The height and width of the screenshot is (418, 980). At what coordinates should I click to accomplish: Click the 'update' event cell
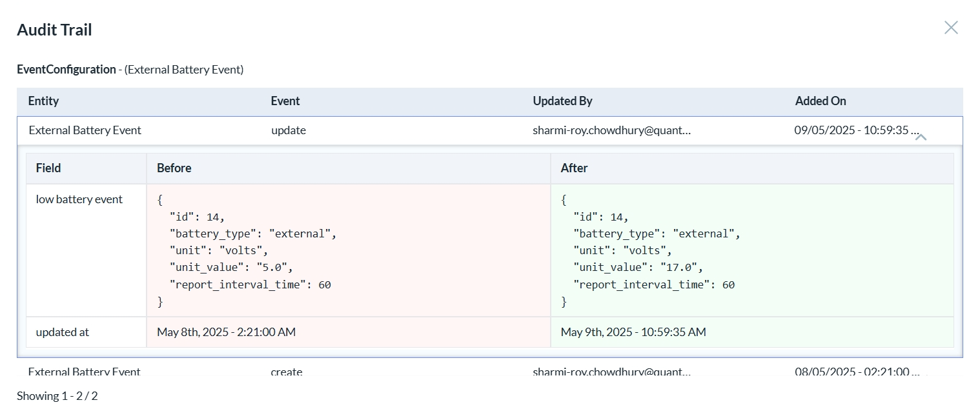click(x=289, y=130)
